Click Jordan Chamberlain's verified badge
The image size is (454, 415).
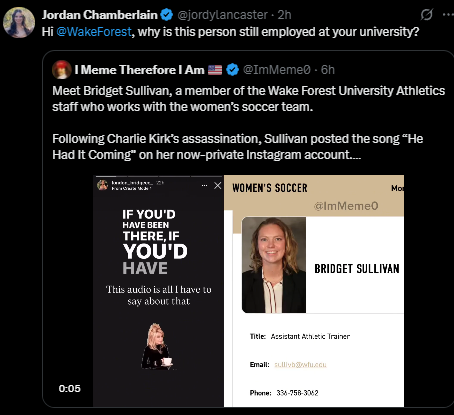tap(167, 15)
